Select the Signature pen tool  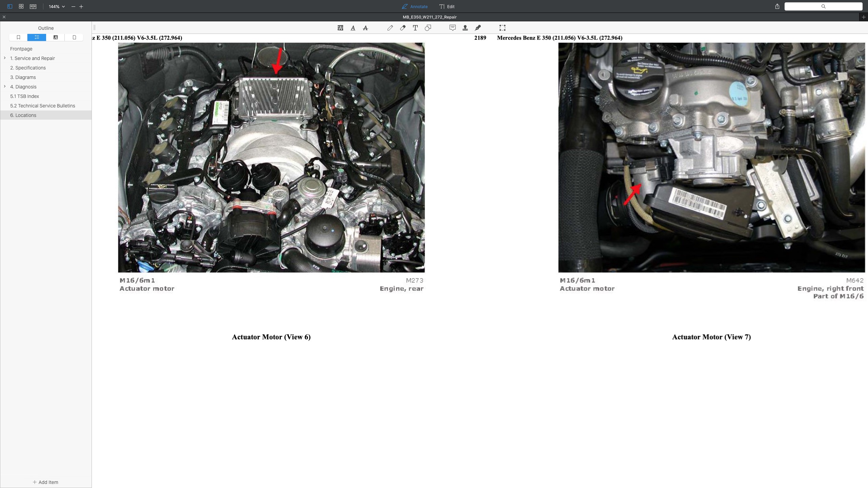[478, 28]
